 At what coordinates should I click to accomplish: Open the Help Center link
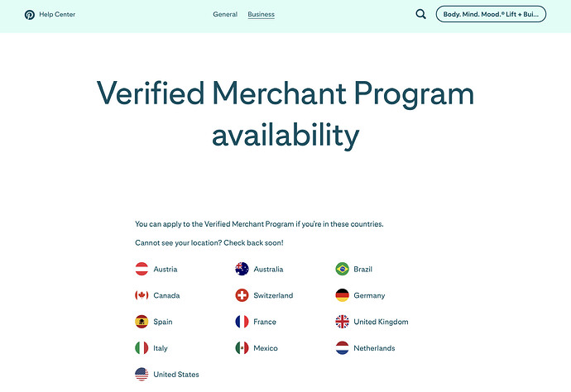(57, 14)
